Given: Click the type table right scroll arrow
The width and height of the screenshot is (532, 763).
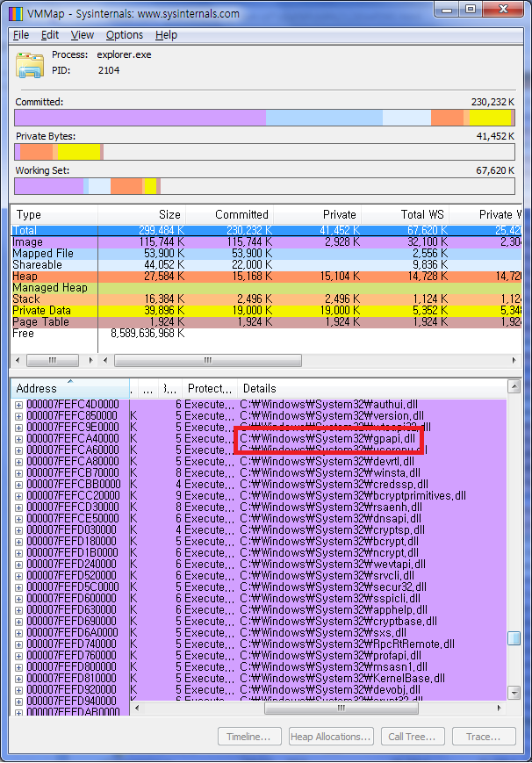Looking at the screenshot, I should click(514, 361).
